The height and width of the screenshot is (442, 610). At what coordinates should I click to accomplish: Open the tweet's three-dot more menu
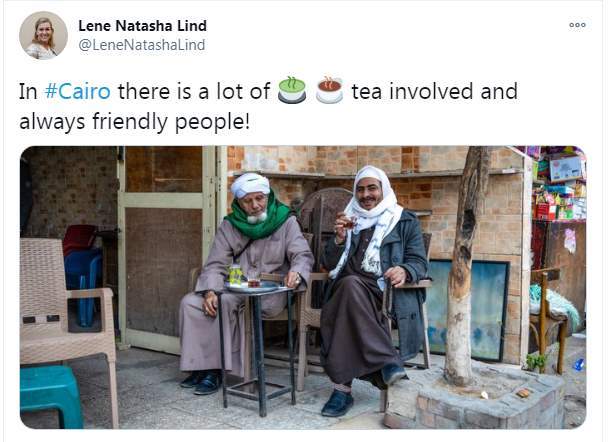[577, 25]
